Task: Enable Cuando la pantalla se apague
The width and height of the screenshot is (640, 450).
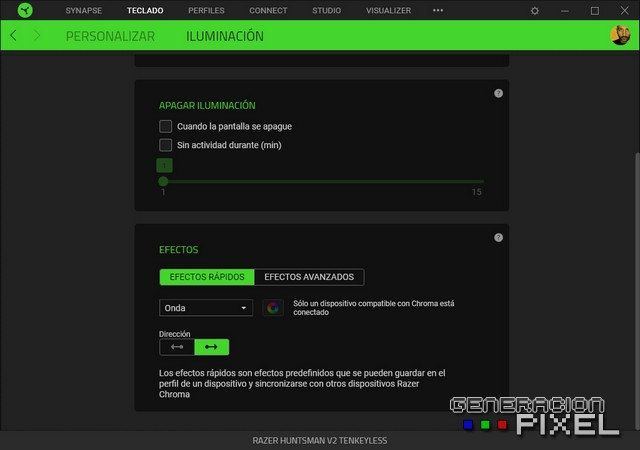Action: pos(165,126)
